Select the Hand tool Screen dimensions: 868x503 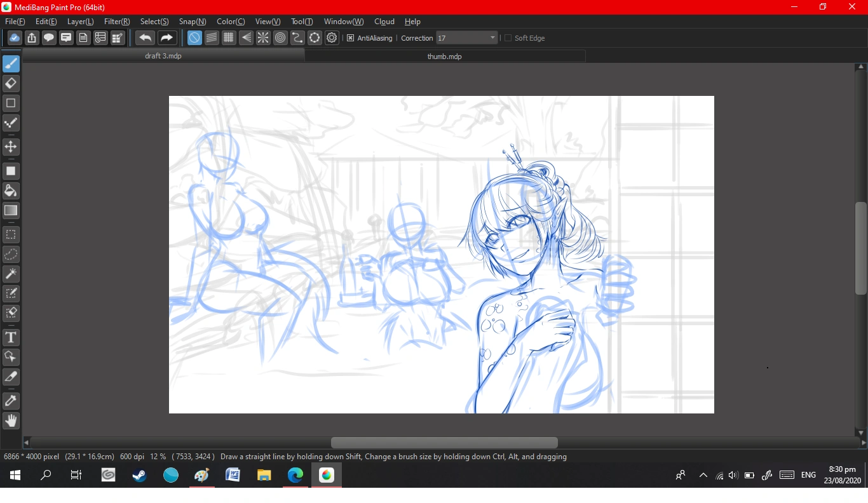coord(11,420)
